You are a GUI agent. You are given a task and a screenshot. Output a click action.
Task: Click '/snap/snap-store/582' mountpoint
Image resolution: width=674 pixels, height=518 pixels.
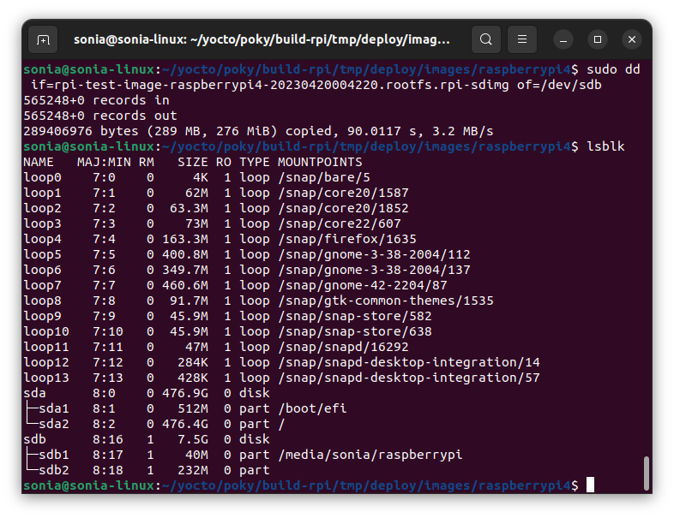tap(355, 317)
